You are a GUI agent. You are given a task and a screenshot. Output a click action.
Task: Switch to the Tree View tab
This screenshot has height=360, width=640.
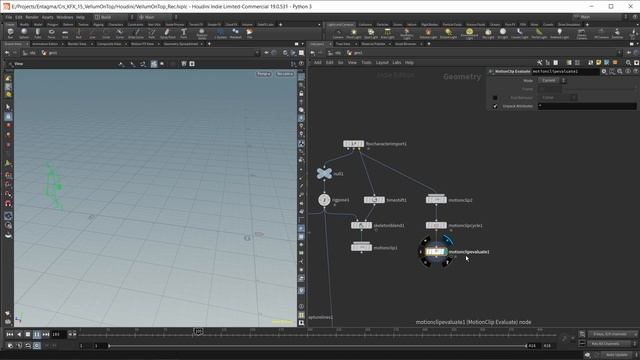click(x=343, y=44)
